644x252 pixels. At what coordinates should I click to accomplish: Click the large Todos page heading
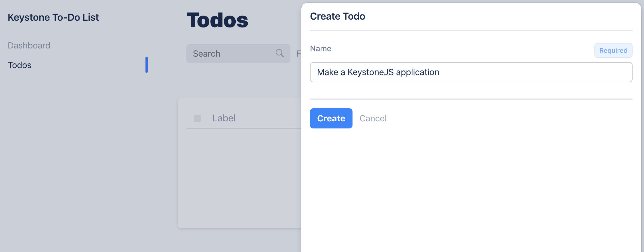pyautogui.click(x=217, y=20)
